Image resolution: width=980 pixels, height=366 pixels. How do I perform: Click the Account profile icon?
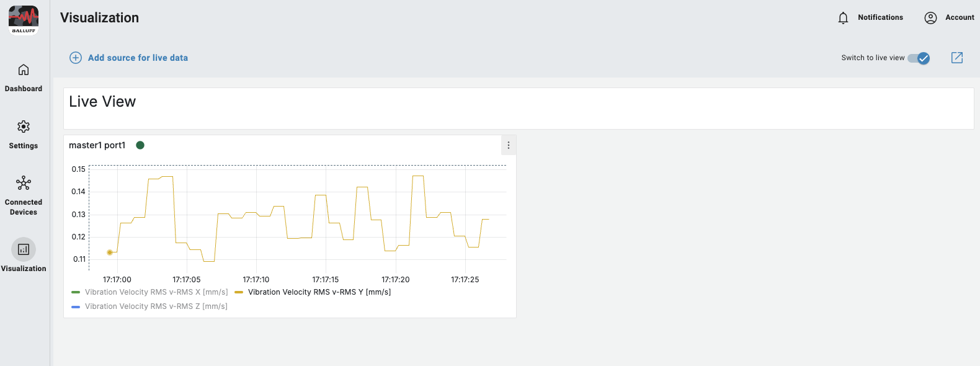pos(930,18)
